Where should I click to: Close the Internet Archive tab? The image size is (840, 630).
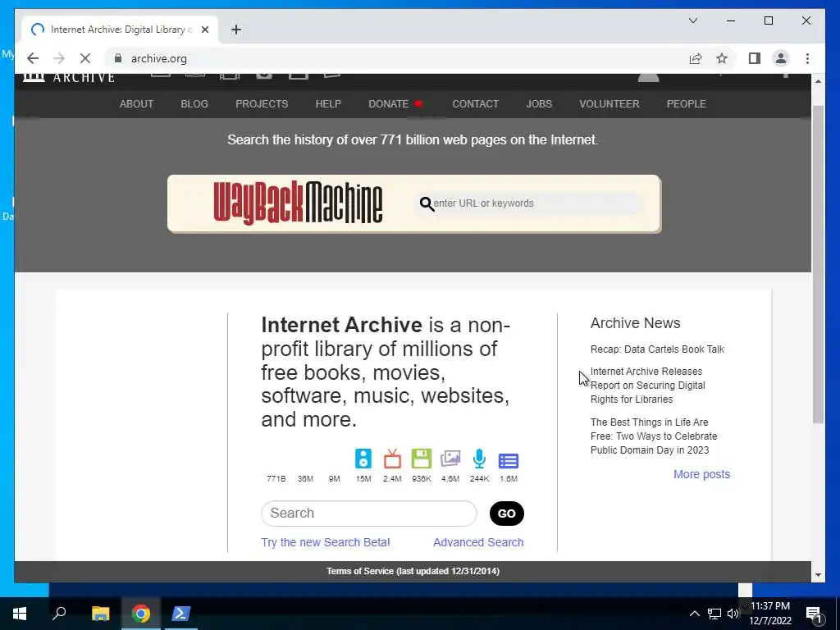[204, 30]
